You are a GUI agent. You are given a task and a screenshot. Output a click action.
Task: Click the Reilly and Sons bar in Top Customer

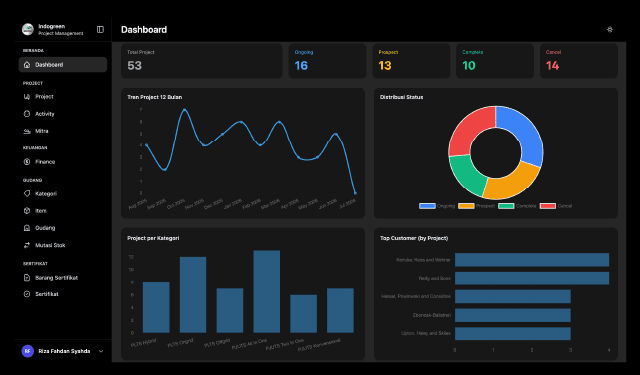click(x=532, y=278)
